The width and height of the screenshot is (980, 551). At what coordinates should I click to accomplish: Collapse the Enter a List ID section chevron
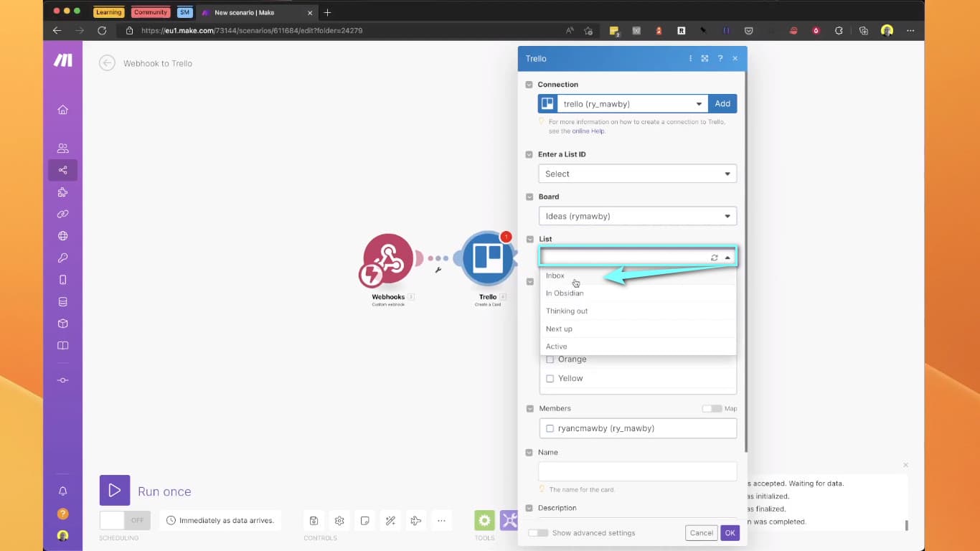pyautogui.click(x=529, y=154)
